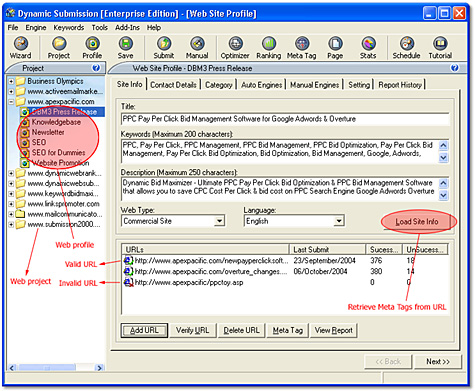The width and height of the screenshot is (475, 391).
Task: Click the Meta Tag button below URLs
Action: pyautogui.click(x=288, y=330)
